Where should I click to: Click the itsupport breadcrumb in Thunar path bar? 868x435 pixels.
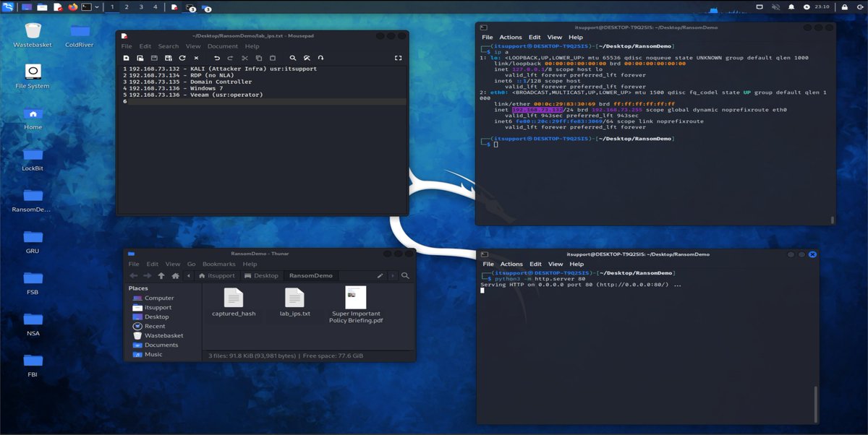point(216,276)
